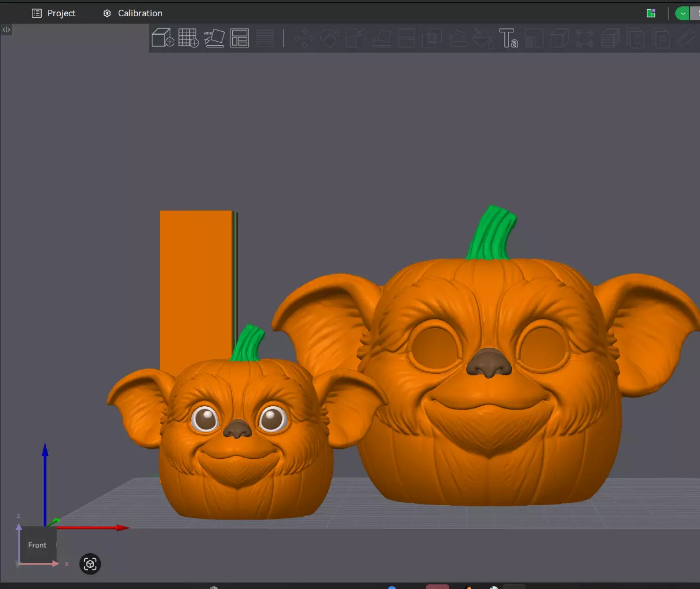700x589 pixels.
Task: Open the Calibration tab
Action: (x=133, y=13)
